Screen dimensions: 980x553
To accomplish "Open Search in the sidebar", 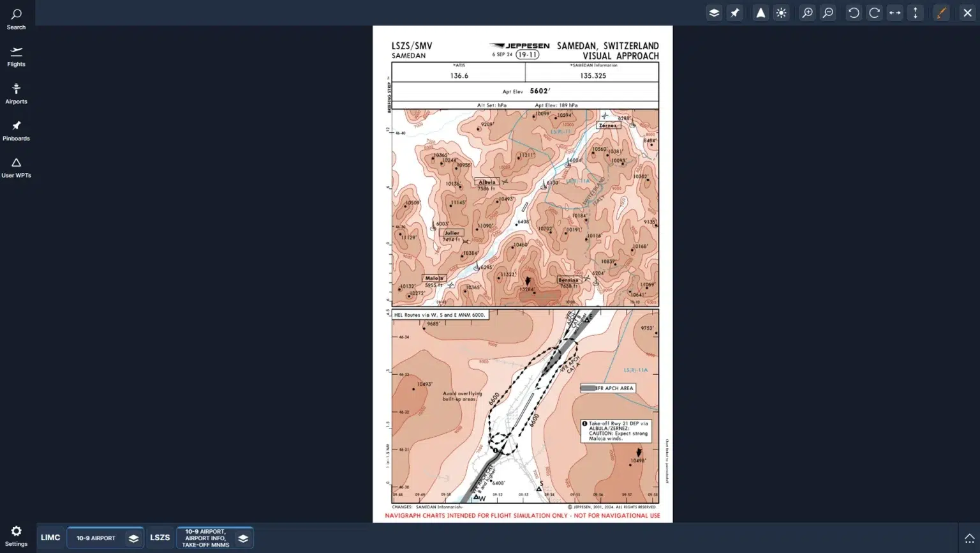I will point(16,19).
